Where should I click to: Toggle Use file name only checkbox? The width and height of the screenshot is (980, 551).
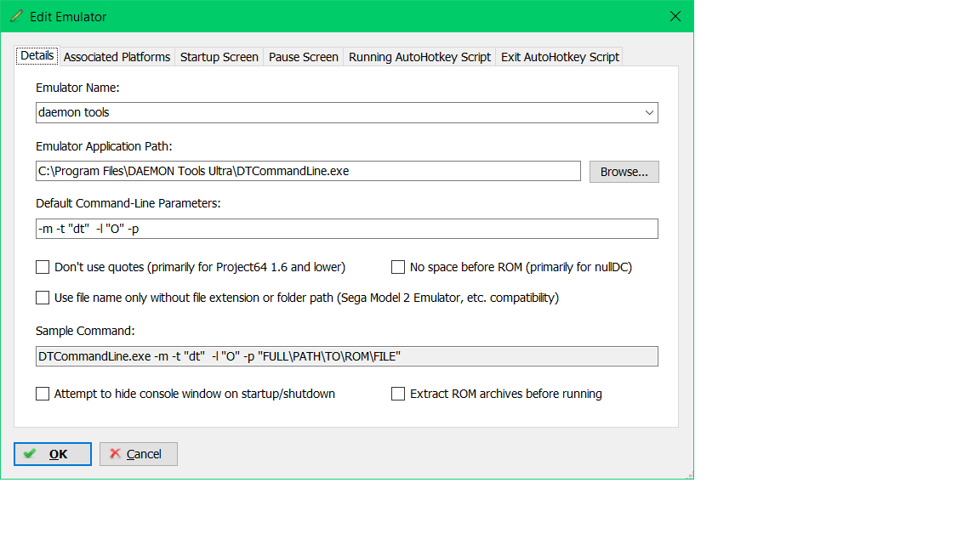click(43, 298)
